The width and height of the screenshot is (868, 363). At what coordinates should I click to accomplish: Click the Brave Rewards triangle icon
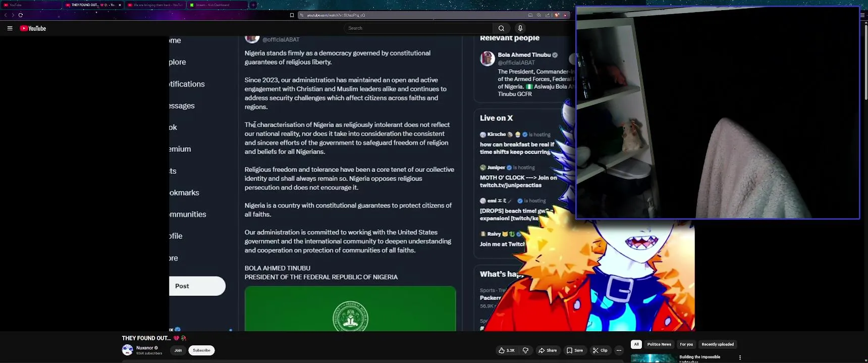click(565, 15)
